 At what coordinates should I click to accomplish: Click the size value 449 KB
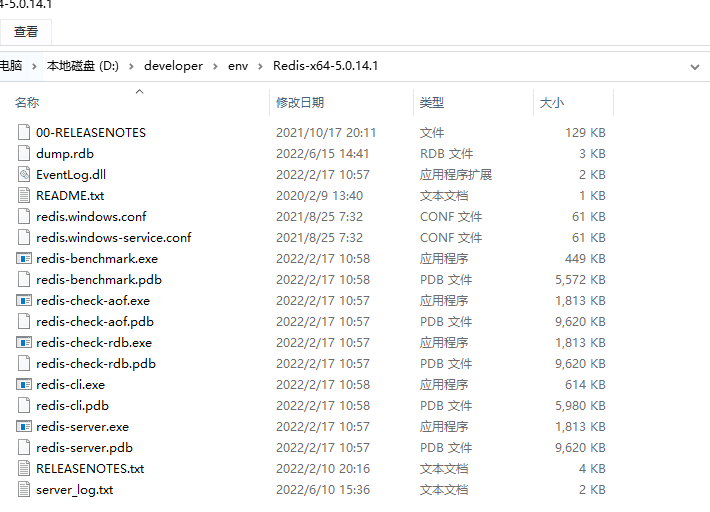(x=585, y=258)
